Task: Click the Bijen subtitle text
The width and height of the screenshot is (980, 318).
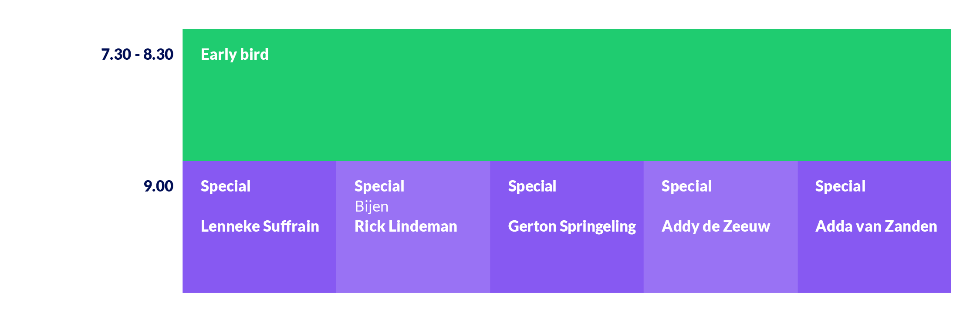Action: (371, 206)
